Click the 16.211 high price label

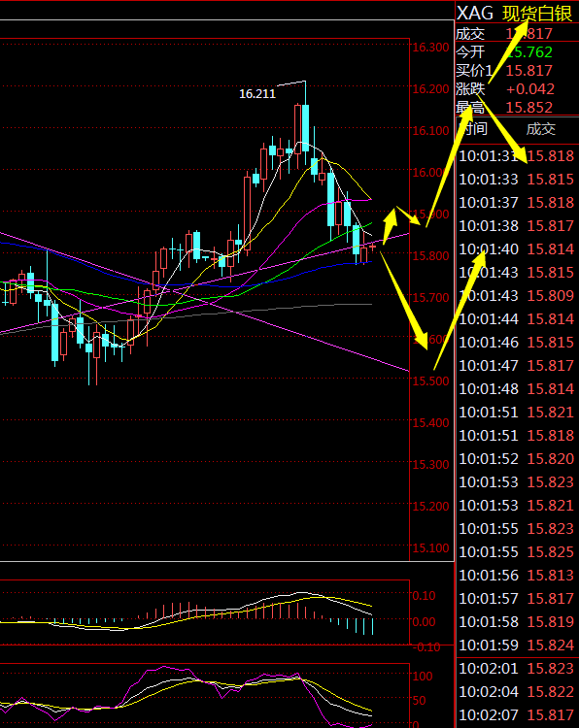(x=257, y=94)
